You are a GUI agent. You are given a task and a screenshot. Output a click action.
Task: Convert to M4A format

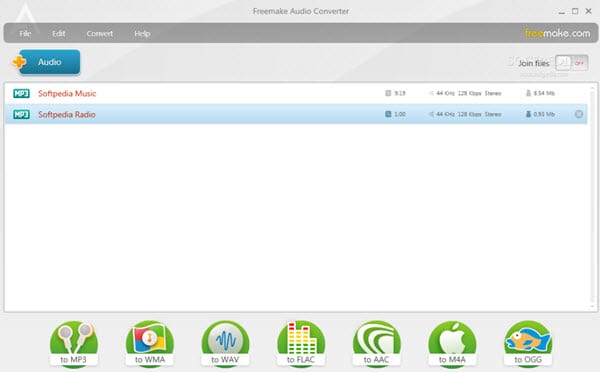pos(452,344)
